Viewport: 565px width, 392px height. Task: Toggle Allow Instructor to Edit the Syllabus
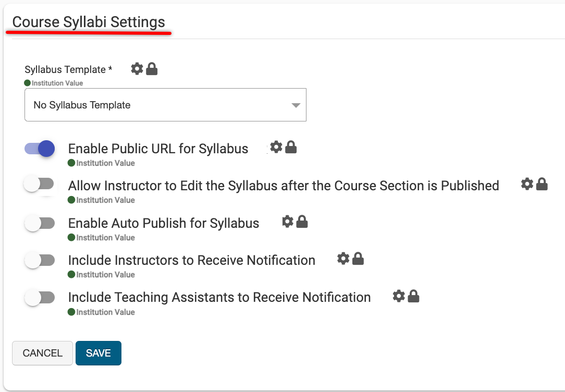pos(40,183)
